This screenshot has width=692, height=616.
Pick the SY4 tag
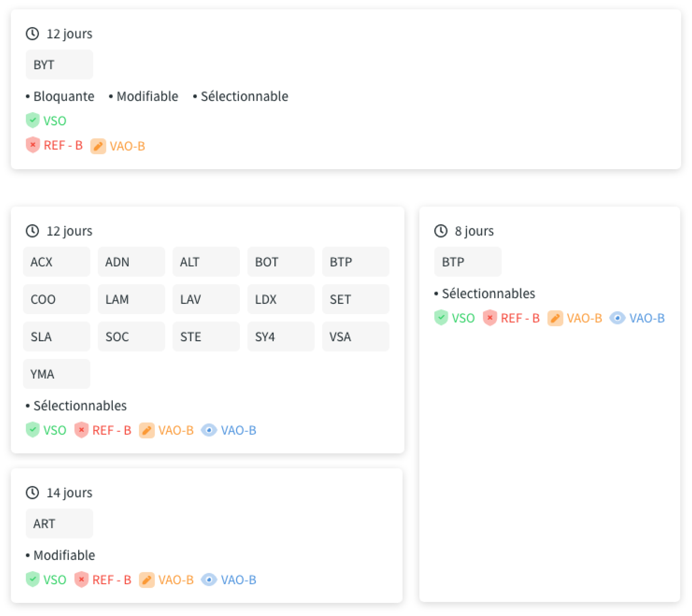coord(281,336)
